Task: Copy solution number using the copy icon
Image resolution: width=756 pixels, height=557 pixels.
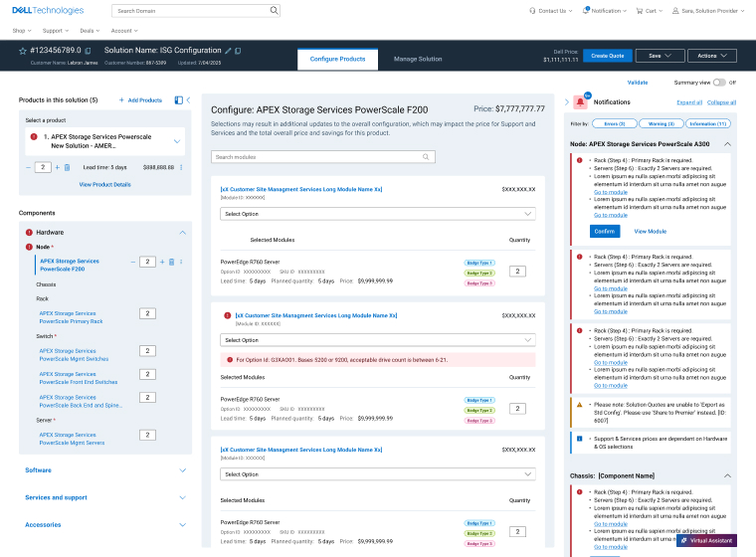Action: tap(88, 51)
